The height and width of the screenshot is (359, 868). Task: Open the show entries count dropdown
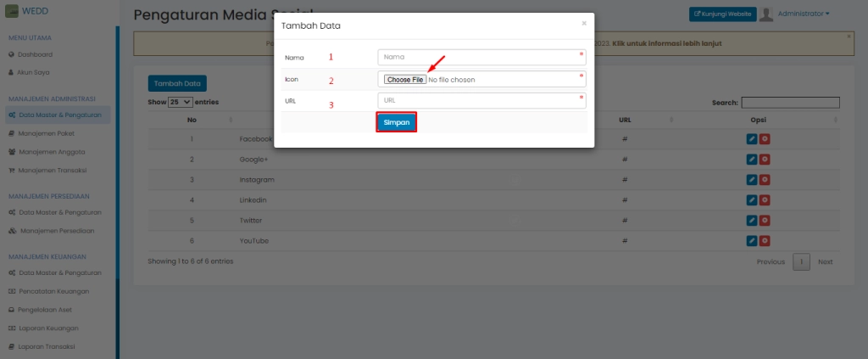[180, 102]
